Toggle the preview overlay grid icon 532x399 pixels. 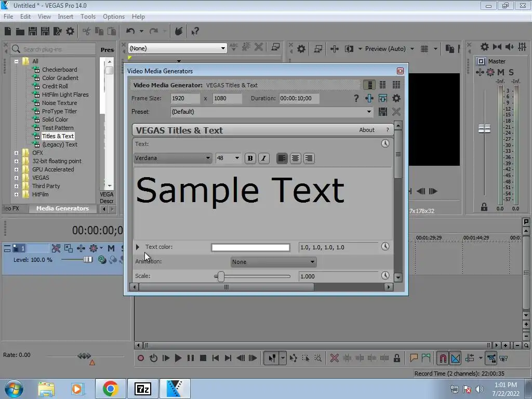pos(424,49)
